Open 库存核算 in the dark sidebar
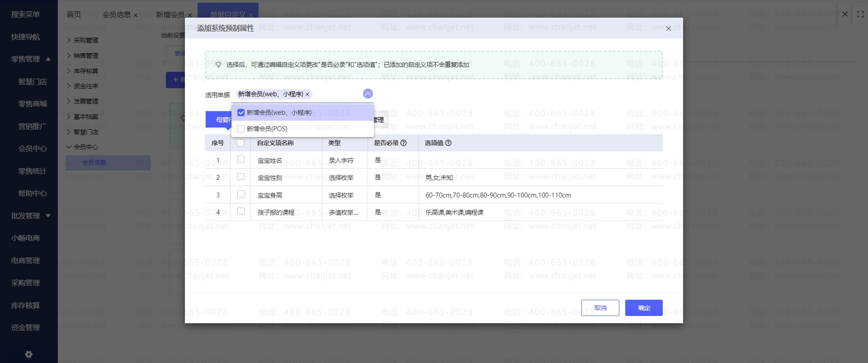 click(x=26, y=306)
